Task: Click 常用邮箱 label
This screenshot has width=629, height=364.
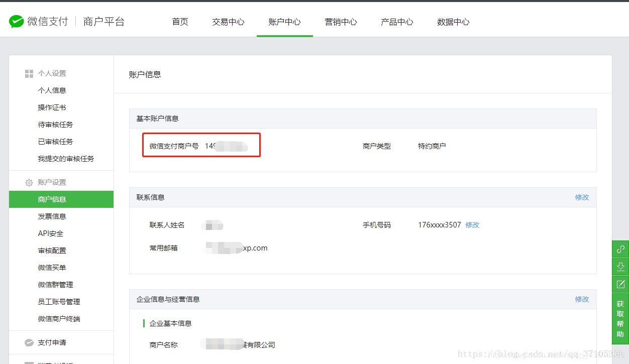Action: coord(164,248)
